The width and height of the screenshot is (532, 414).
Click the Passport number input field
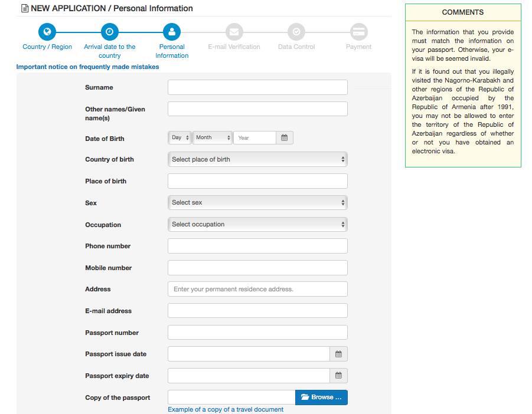[x=257, y=333]
